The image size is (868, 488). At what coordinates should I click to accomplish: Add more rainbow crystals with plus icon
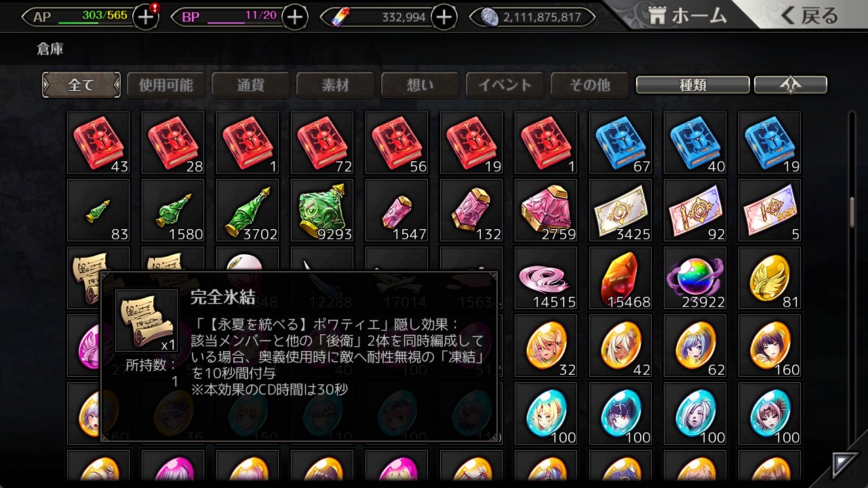coord(443,17)
